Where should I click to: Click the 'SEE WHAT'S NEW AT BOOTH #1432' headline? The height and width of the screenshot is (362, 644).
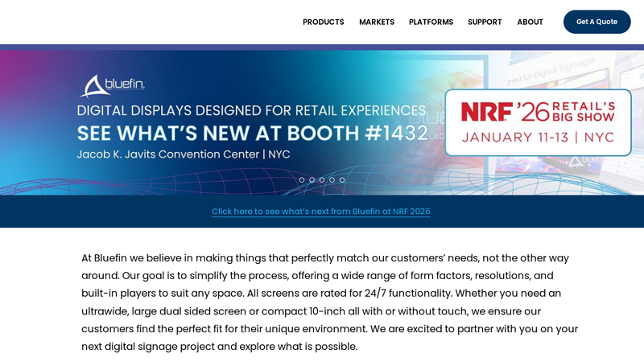(252, 133)
